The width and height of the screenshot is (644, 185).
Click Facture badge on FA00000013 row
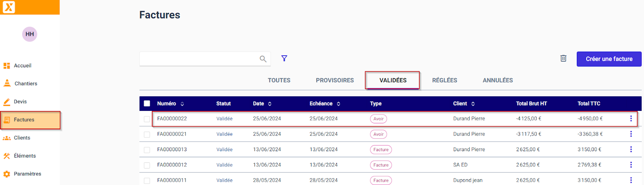[x=381, y=150]
